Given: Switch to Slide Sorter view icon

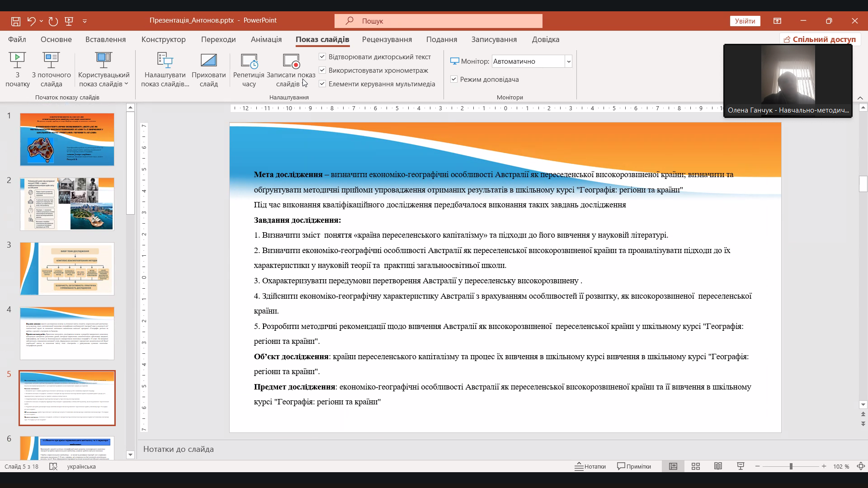Looking at the screenshot, I should (x=696, y=466).
